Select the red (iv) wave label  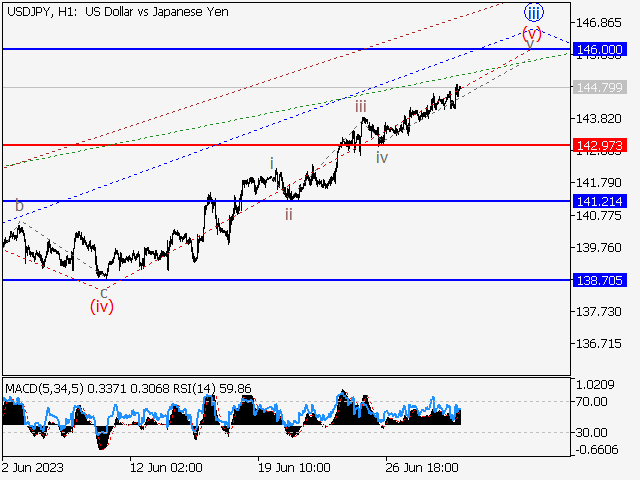tap(102, 307)
